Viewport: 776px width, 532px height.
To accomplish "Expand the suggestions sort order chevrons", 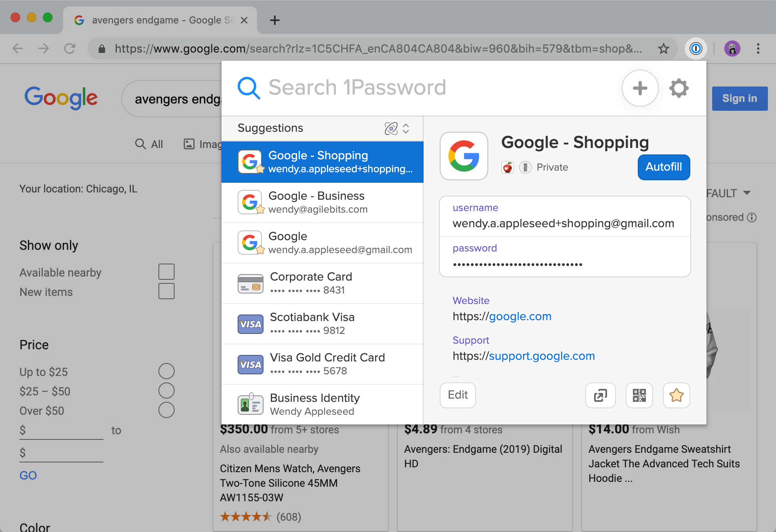I will coord(406,128).
